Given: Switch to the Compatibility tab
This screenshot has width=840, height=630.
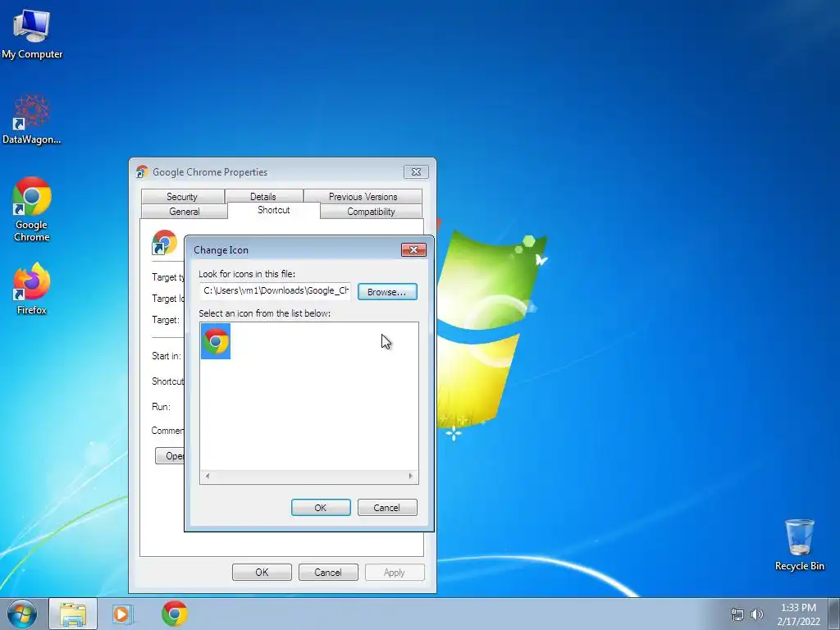Looking at the screenshot, I should pos(371,212).
